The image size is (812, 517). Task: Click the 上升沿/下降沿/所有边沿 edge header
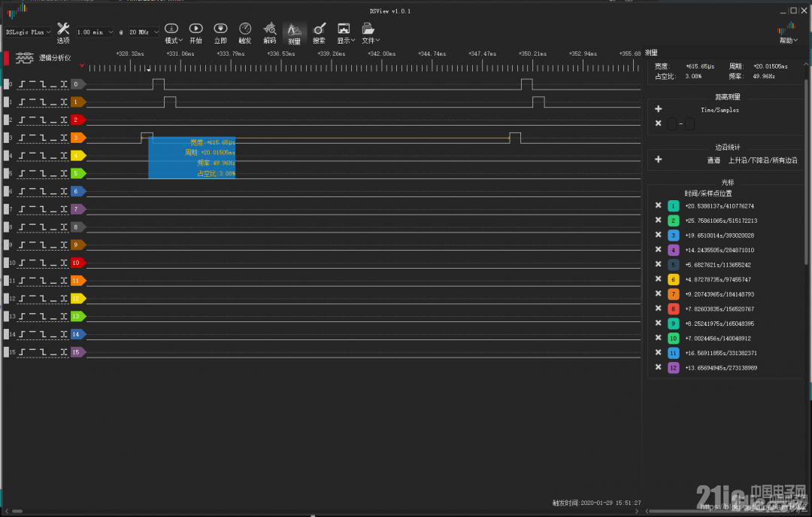point(762,160)
